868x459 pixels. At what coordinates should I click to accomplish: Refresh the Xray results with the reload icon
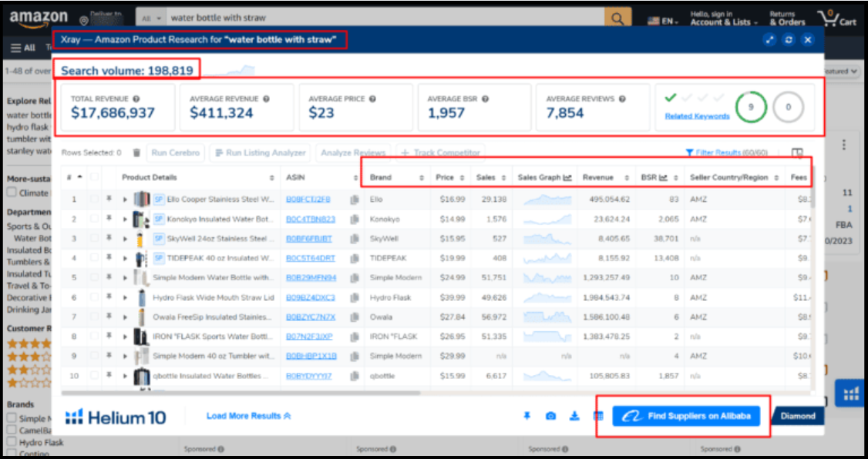point(789,40)
